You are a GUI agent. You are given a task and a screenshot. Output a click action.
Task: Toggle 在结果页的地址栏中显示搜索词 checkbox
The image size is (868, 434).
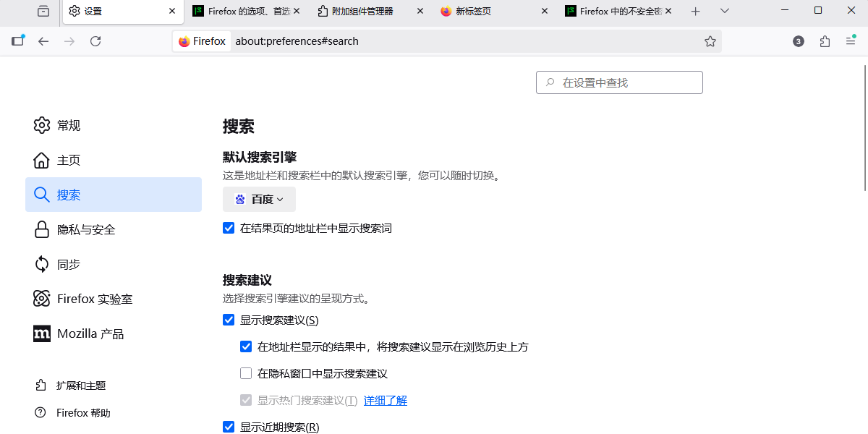[x=229, y=229]
